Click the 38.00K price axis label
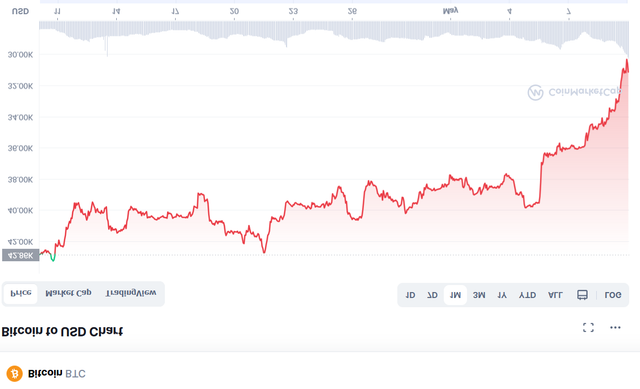The height and width of the screenshot is (389, 640). pyautogui.click(x=20, y=180)
